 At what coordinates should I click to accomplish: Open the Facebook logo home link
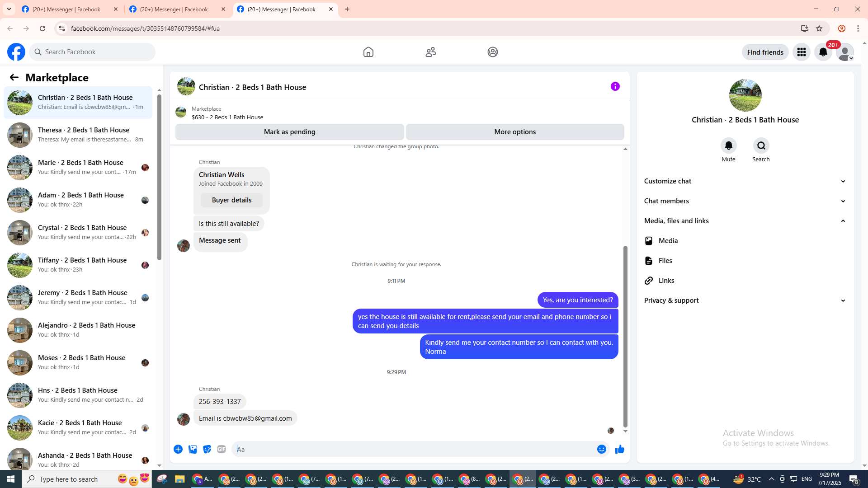(x=16, y=52)
